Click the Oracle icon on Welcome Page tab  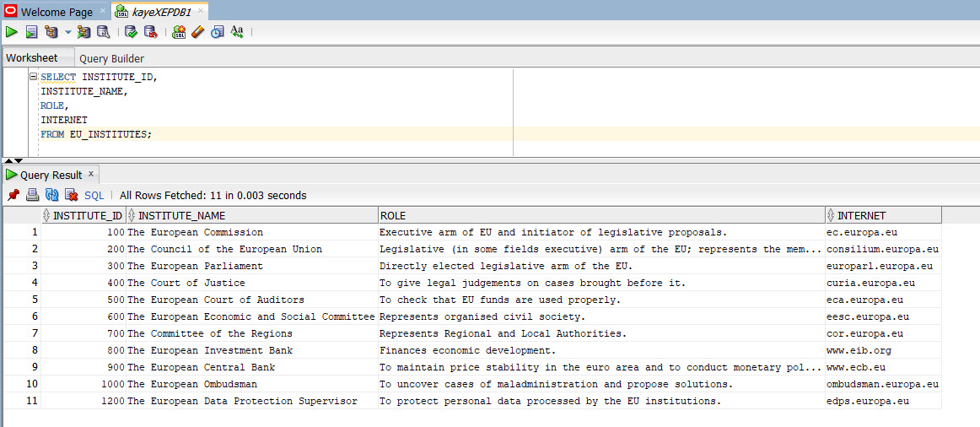click(11, 11)
